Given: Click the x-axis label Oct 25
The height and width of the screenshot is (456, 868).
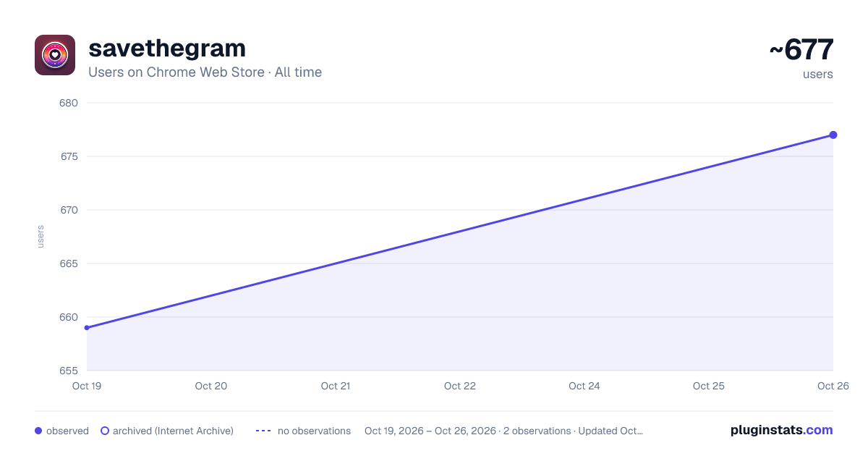Looking at the screenshot, I should tap(709, 386).
